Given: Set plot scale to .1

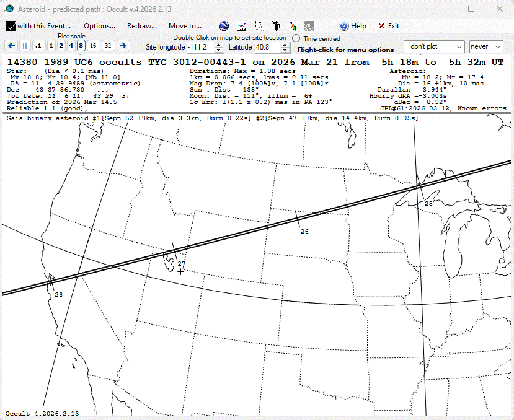Looking at the screenshot, I should [38, 46].
